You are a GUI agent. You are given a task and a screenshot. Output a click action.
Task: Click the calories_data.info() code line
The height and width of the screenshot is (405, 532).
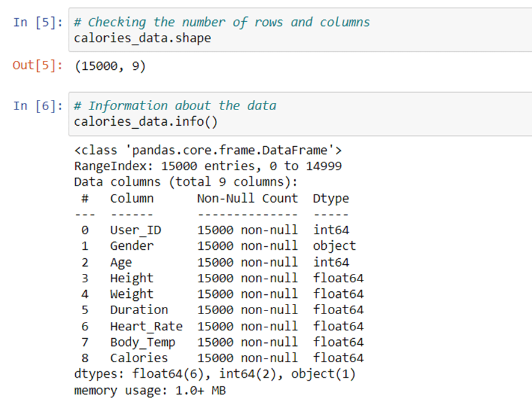pos(146,122)
